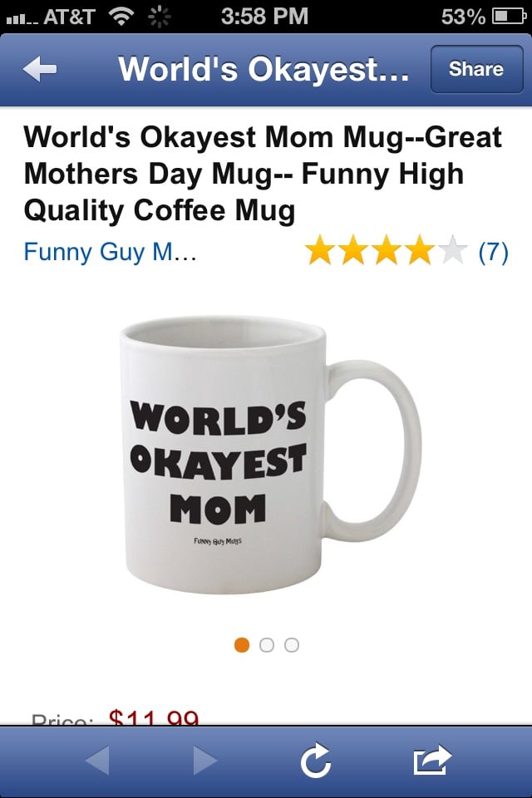This screenshot has height=798, width=532.
Task: Select the first orange image page dot
Action: coord(242,645)
